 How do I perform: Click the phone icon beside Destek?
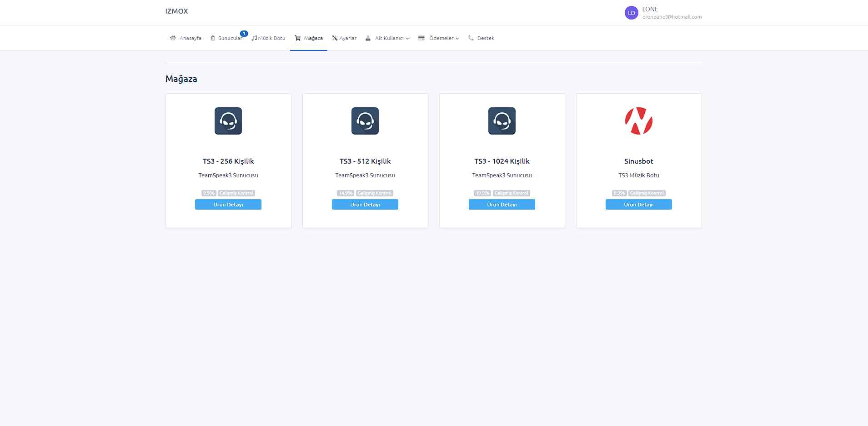coord(471,38)
